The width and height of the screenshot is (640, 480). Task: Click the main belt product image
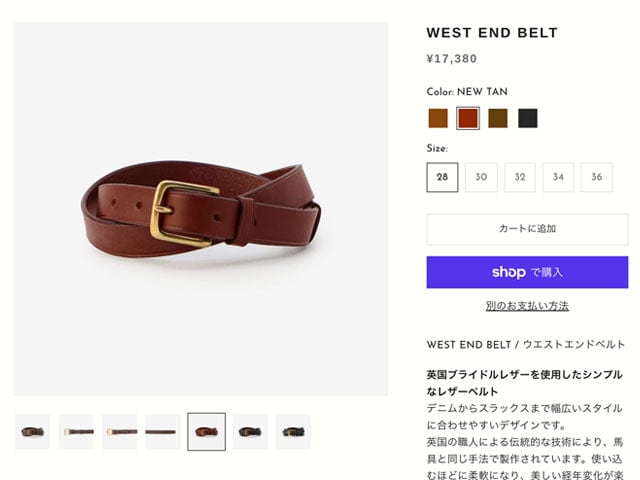click(201, 209)
